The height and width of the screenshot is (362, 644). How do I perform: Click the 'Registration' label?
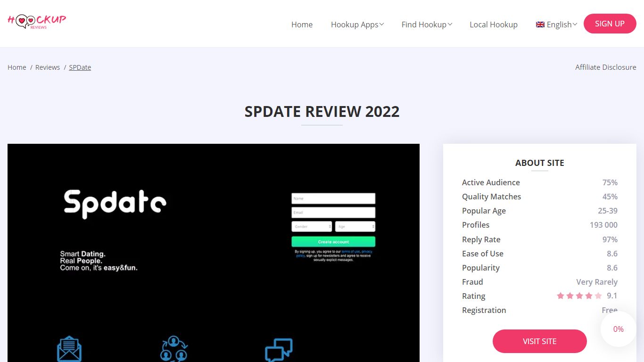484,310
